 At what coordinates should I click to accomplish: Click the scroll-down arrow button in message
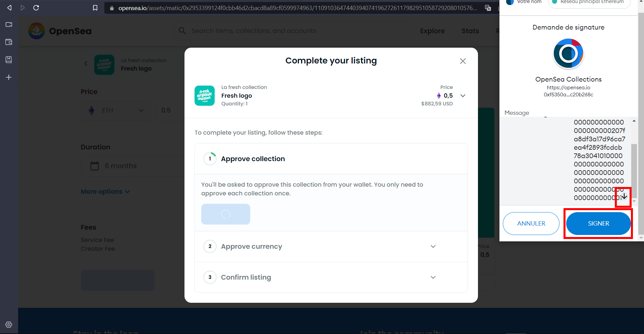624,196
